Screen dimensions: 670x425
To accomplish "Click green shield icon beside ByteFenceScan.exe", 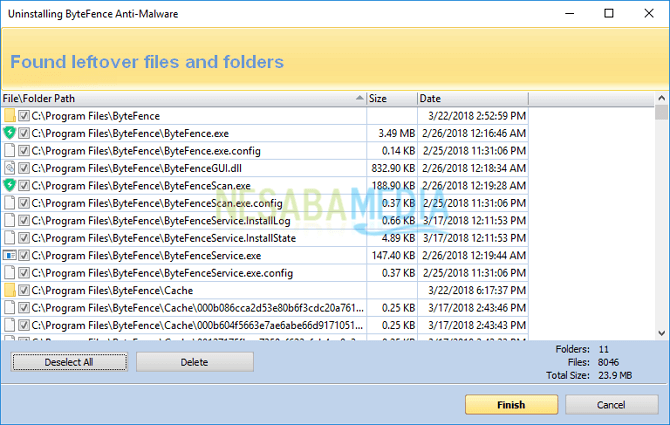I will [x=9, y=186].
